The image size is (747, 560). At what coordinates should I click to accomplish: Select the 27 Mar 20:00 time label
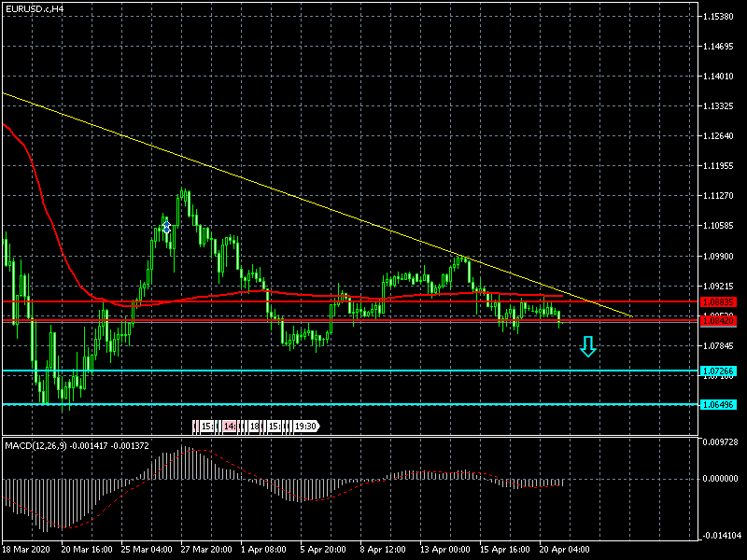206,550
